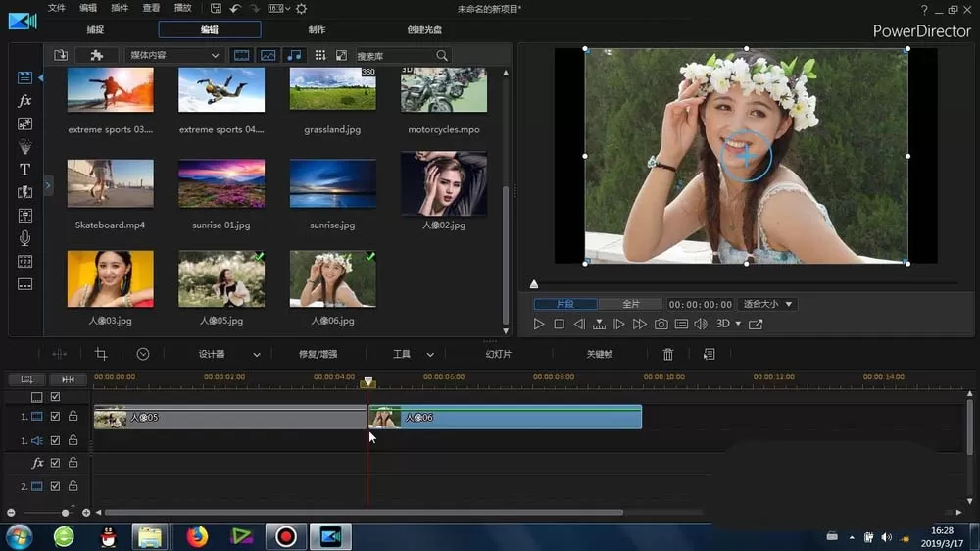This screenshot has height=551, width=980.
Task: Open the 适合大小 preview size dropdown
Action: coord(767,304)
